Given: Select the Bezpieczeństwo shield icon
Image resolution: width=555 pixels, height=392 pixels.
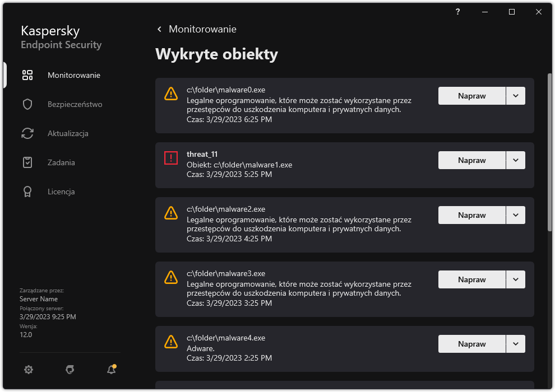Looking at the screenshot, I should [27, 104].
